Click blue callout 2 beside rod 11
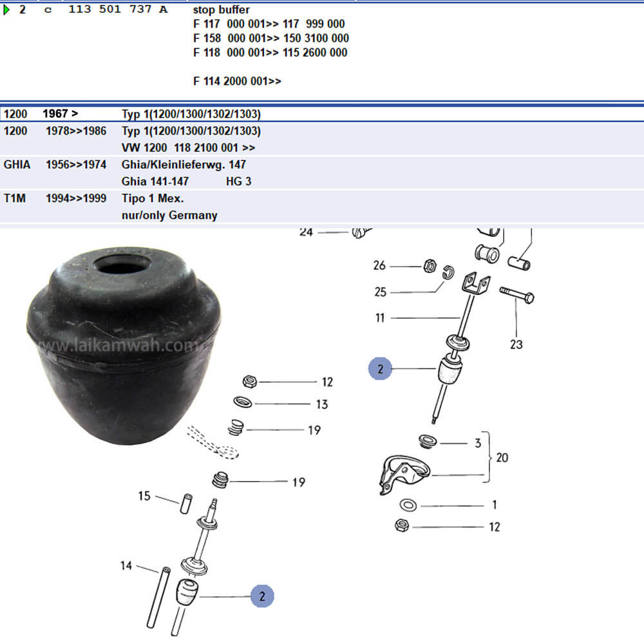This screenshot has width=644, height=644. click(380, 369)
